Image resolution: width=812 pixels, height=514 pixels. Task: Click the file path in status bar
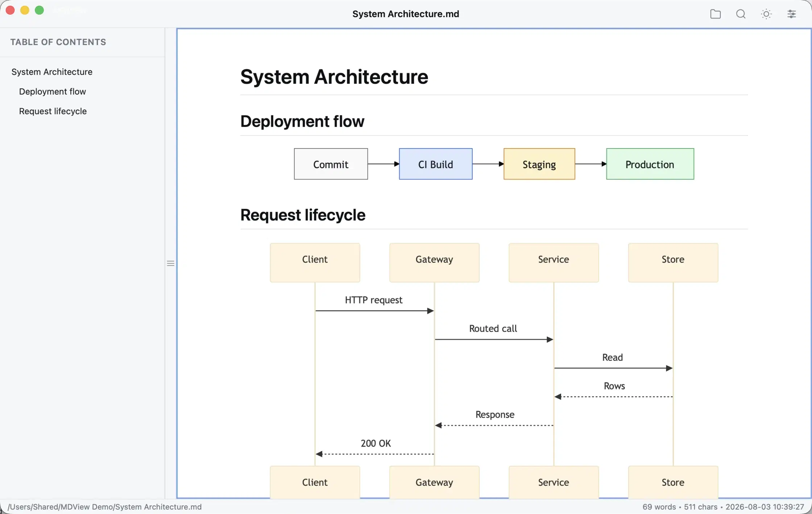(x=104, y=507)
